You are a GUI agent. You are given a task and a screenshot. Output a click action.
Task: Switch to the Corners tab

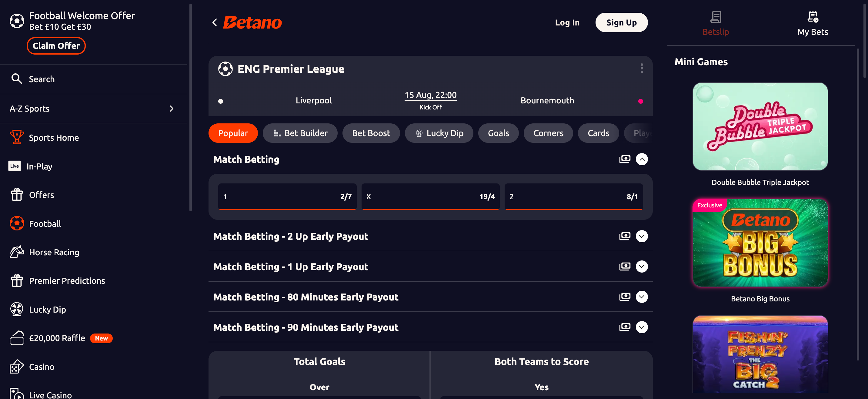(548, 133)
